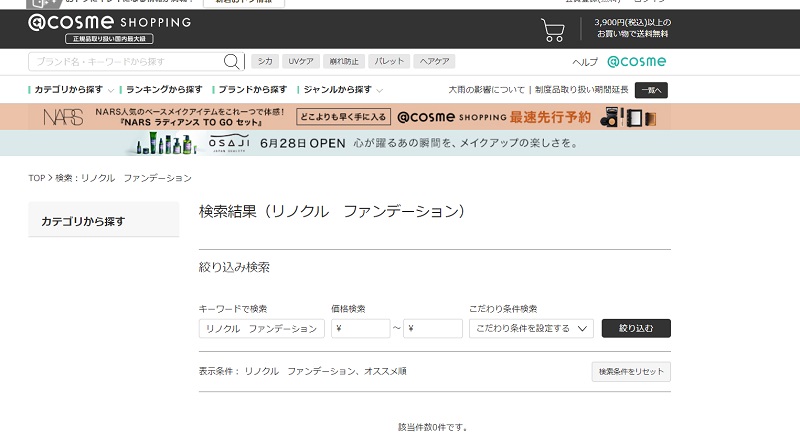The image size is (800, 434).
Task: Click the search magnifier icon
Action: pos(232,62)
